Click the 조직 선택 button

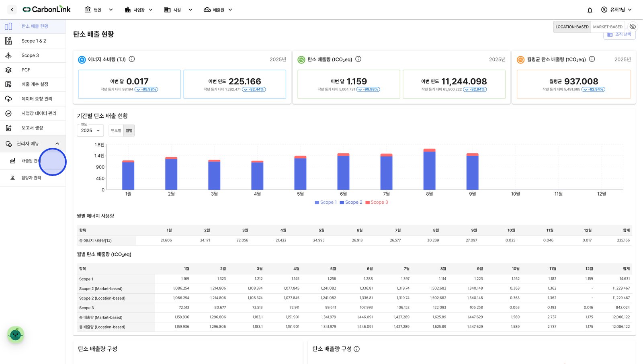(619, 35)
